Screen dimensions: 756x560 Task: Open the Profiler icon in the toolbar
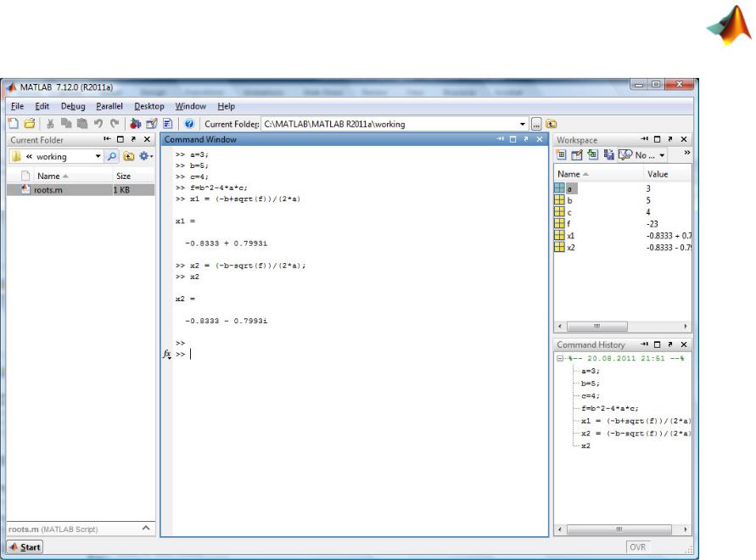[168, 124]
